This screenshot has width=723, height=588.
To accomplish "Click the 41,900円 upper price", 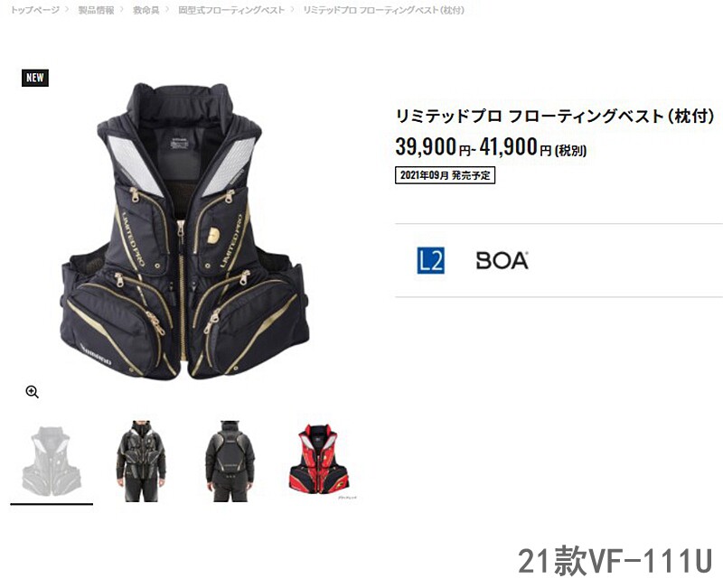I will 515,147.
